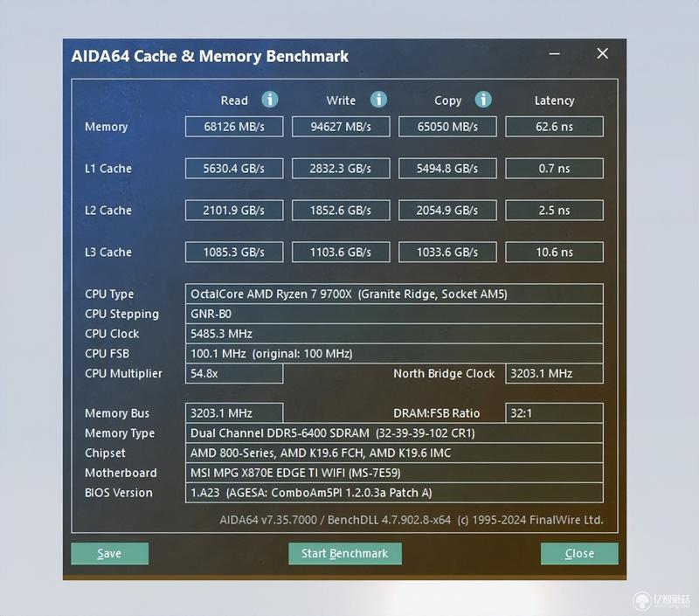Image resolution: width=699 pixels, height=616 pixels.
Task: Click the Motherboard label
Action: click(121, 473)
